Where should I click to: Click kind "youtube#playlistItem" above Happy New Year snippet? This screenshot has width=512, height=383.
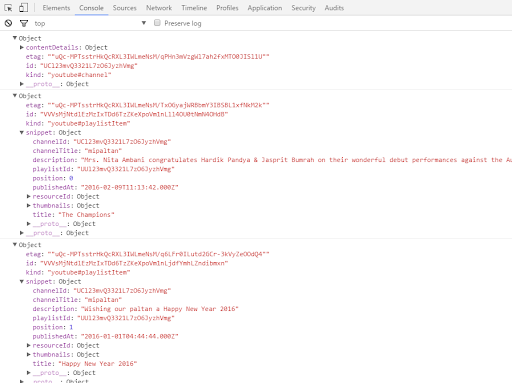pyautogui.click(x=89, y=272)
